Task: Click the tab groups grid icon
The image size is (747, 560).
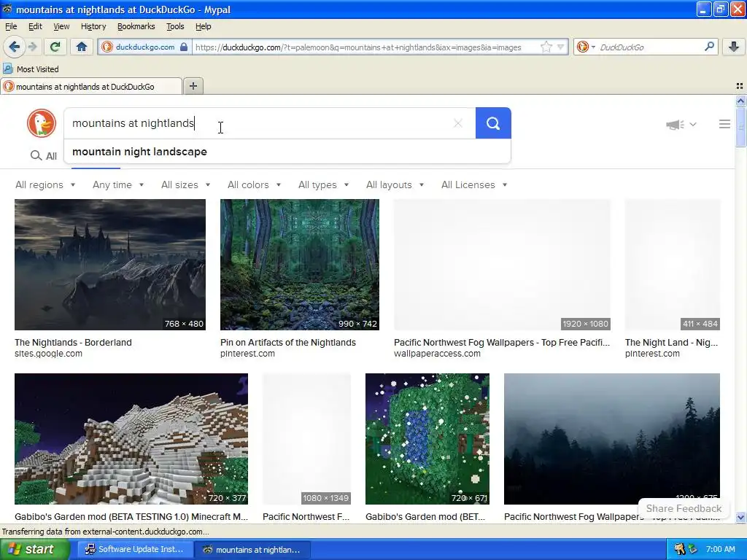Action: (x=740, y=86)
